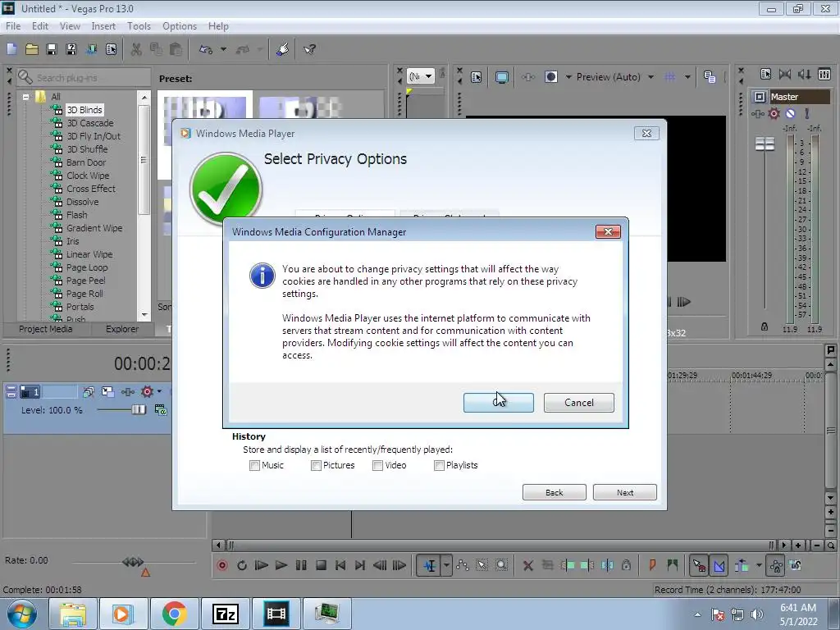This screenshot has width=840, height=630.
Task: Click the track Level slider handle
Action: tap(138, 410)
